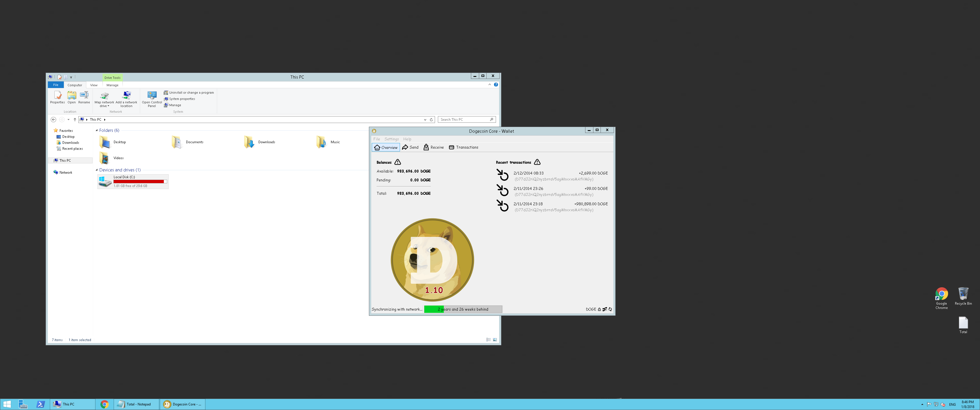Switch to the Send tab in Dogecoin wallet
Image resolution: width=980 pixels, height=410 pixels.
(x=411, y=147)
